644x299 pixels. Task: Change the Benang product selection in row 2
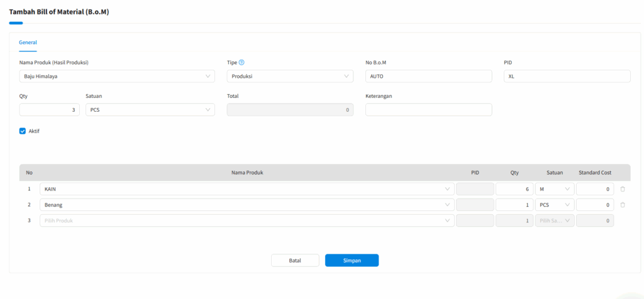(x=247, y=205)
